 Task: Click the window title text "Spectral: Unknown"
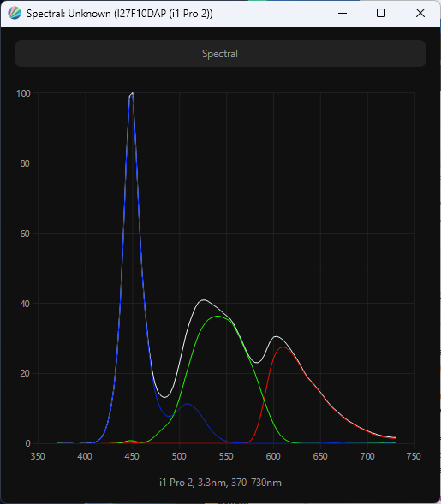coord(69,14)
